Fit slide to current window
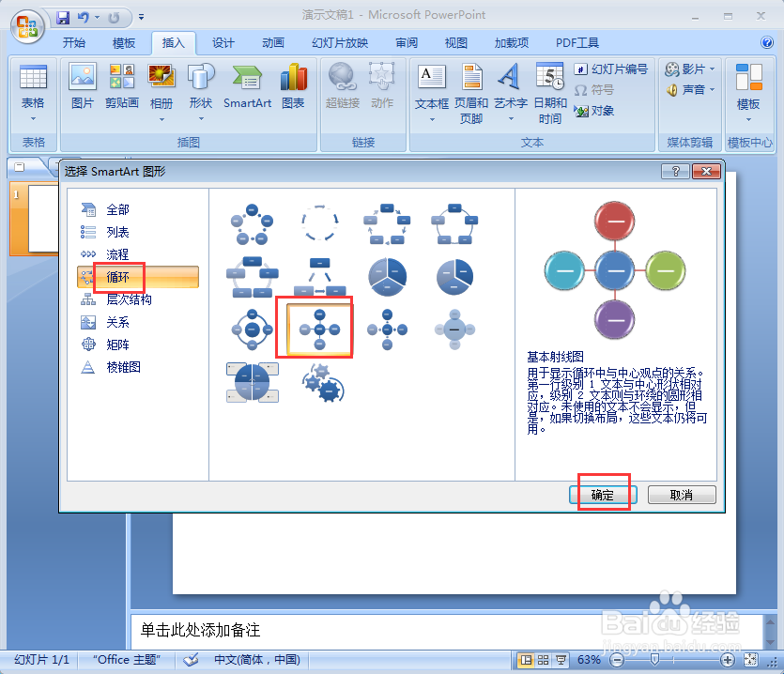 tap(750, 660)
